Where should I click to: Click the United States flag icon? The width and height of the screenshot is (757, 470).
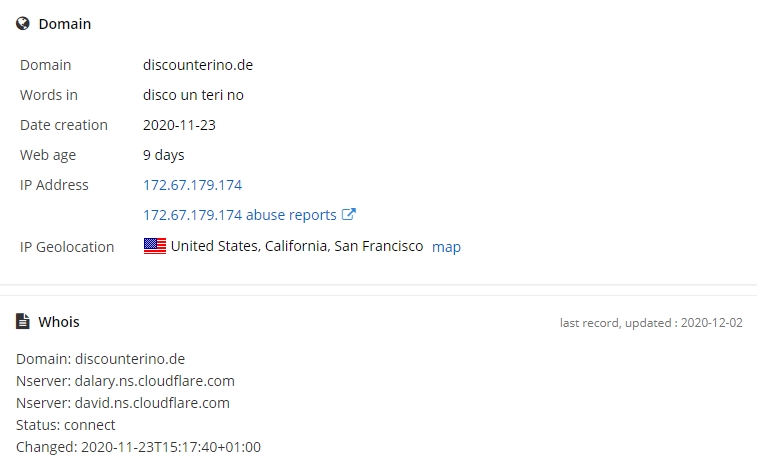[x=155, y=246]
